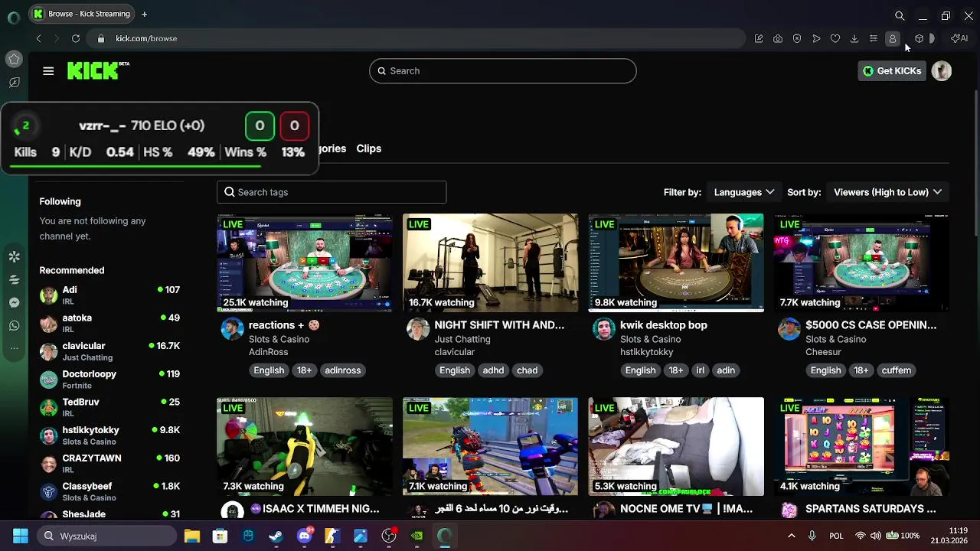
Task: Filter by the adinross tag
Action: point(342,370)
